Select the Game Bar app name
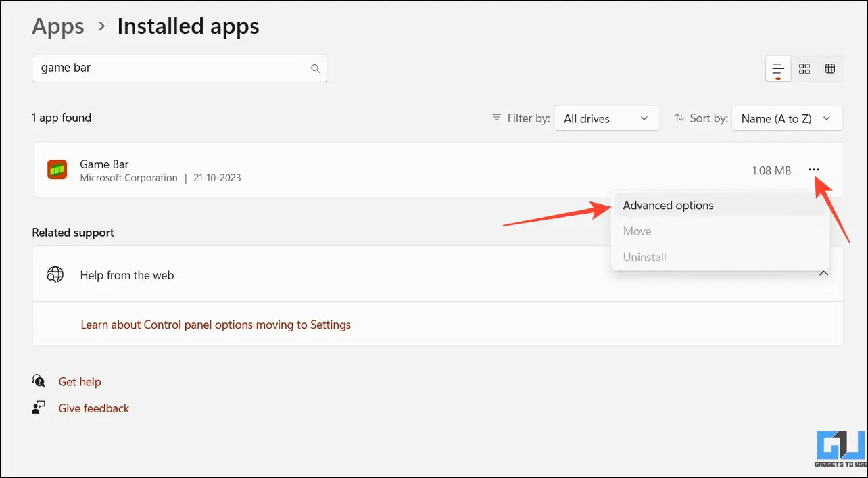 point(104,164)
